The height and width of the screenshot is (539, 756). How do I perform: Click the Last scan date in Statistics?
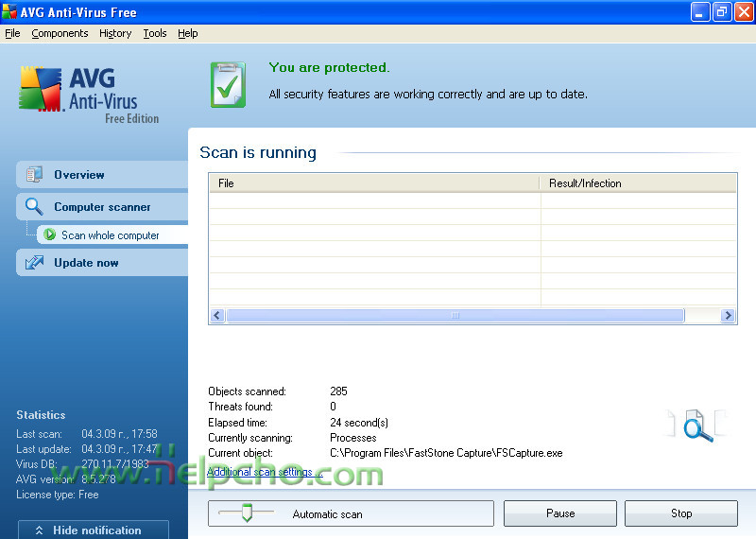click(x=119, y=434)
